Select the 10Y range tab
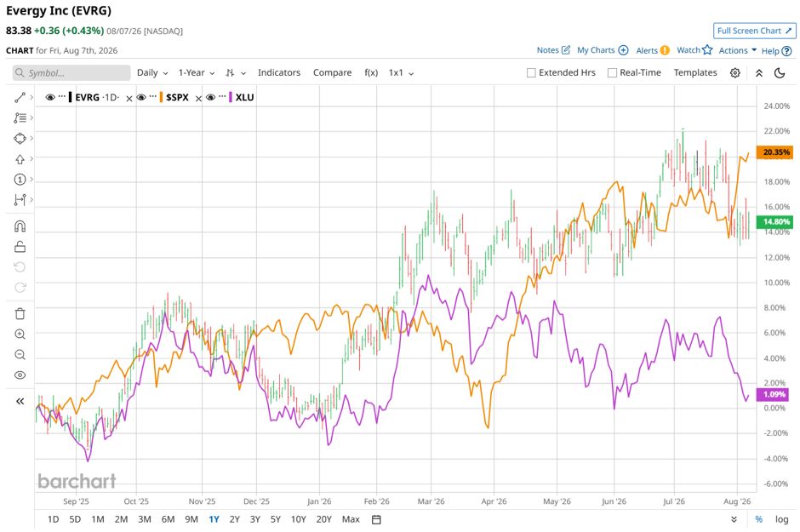This screenshot has height=532, width=800. coord(299,519)
